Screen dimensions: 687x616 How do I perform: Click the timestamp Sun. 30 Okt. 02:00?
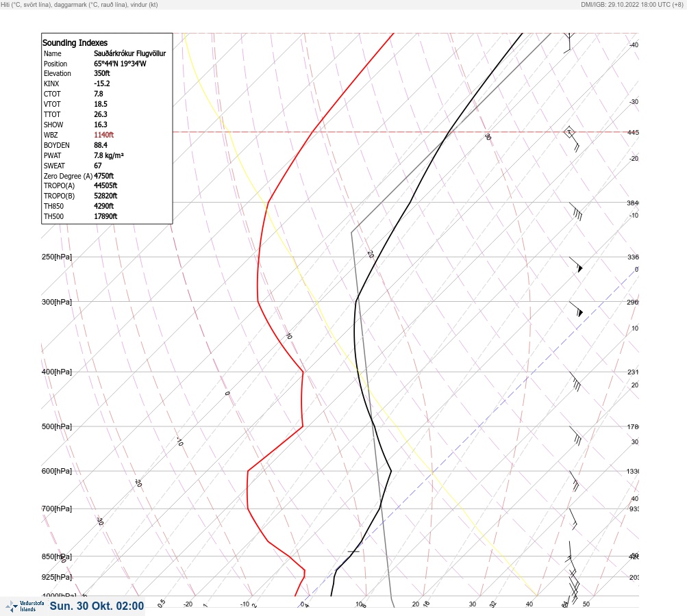click(97, 606)
